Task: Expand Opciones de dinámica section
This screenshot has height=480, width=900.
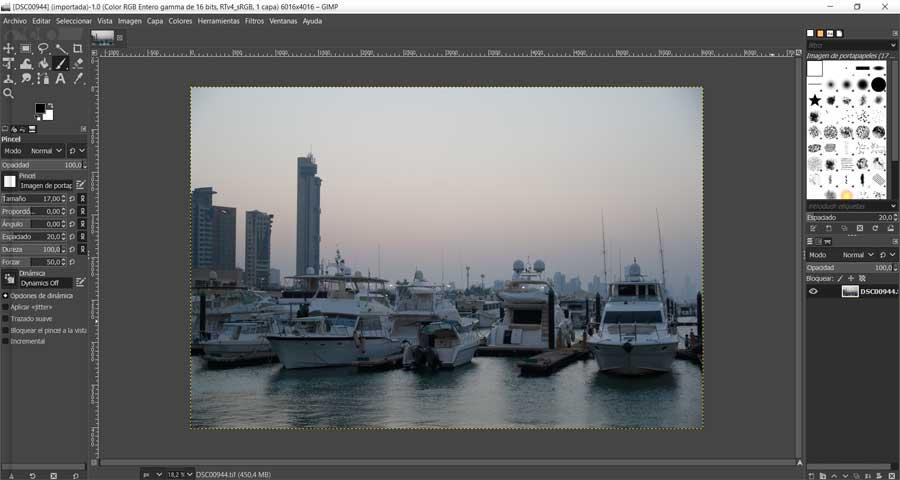Action: pos(5,296)
